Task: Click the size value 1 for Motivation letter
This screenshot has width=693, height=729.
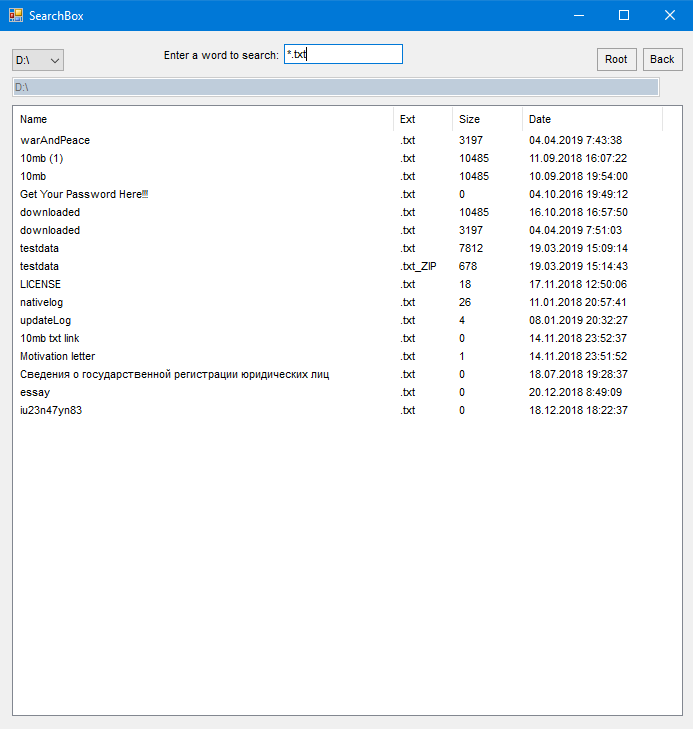Action: tap(462, 356)
